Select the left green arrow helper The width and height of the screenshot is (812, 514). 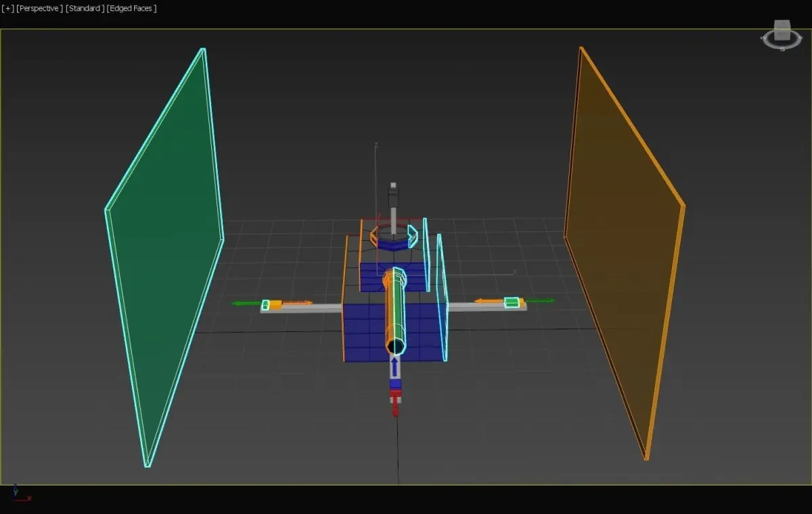click(245, 304)
